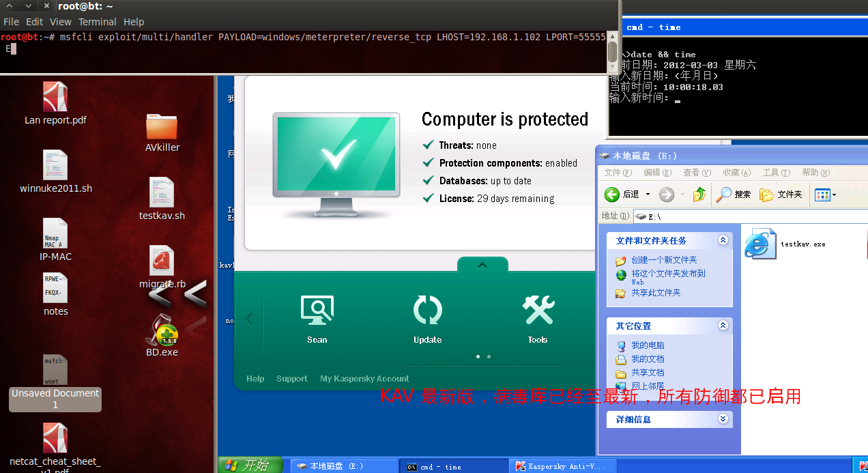Click Threats: none status line
Image resolution: width=868 pixels, height=473 pixels.
467,145
